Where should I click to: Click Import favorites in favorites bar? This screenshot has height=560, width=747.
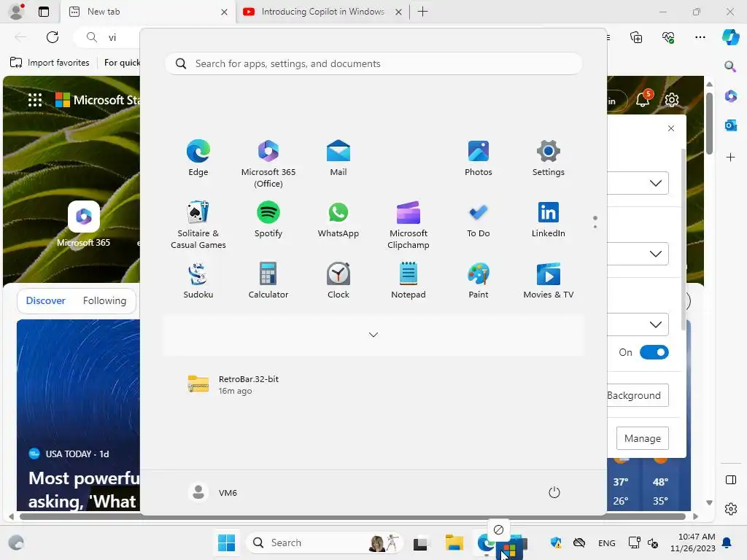tap(50, 63)
